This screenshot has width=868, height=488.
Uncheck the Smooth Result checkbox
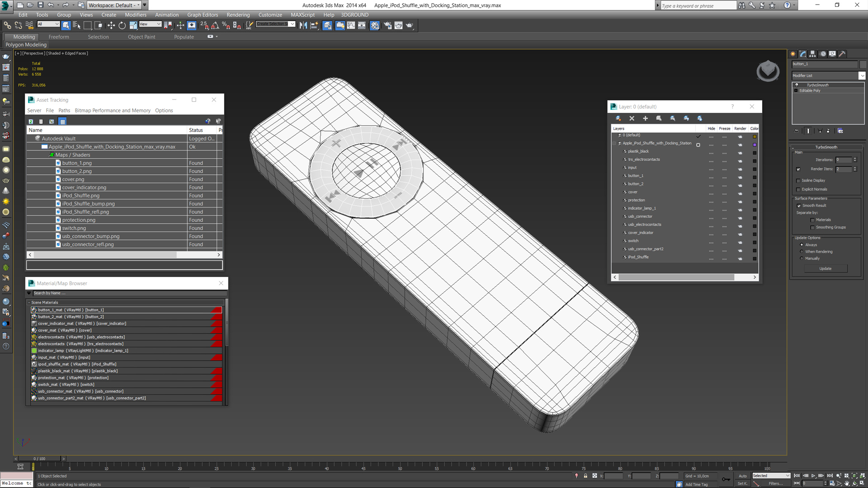pos(799,206)
